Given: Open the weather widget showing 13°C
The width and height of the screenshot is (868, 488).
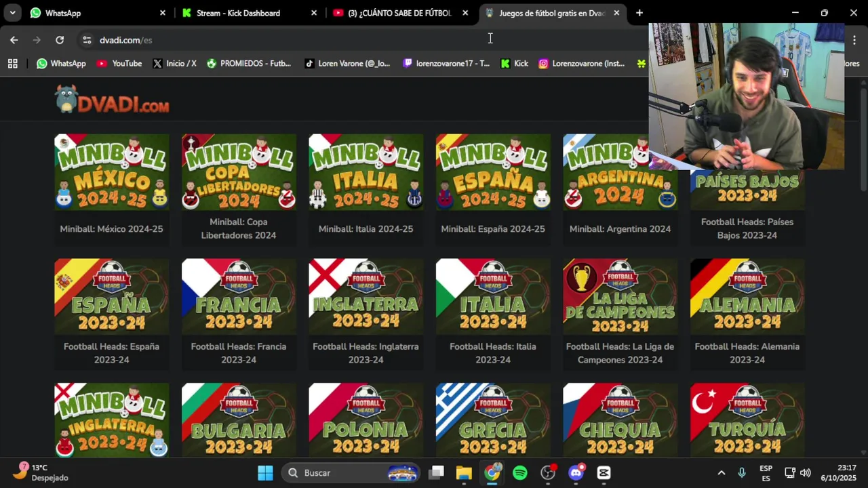Looking at the screenshot, I should click(x=42, y=472).
